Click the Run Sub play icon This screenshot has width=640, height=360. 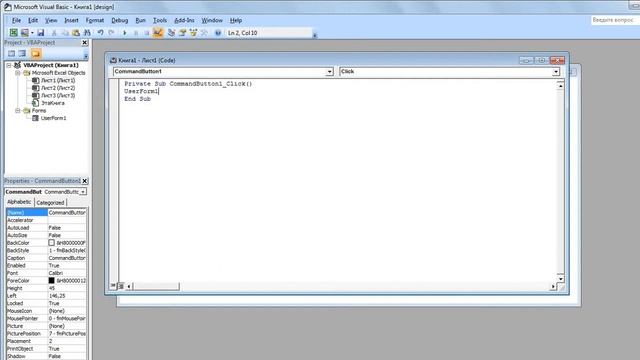[x=124, y=33]
